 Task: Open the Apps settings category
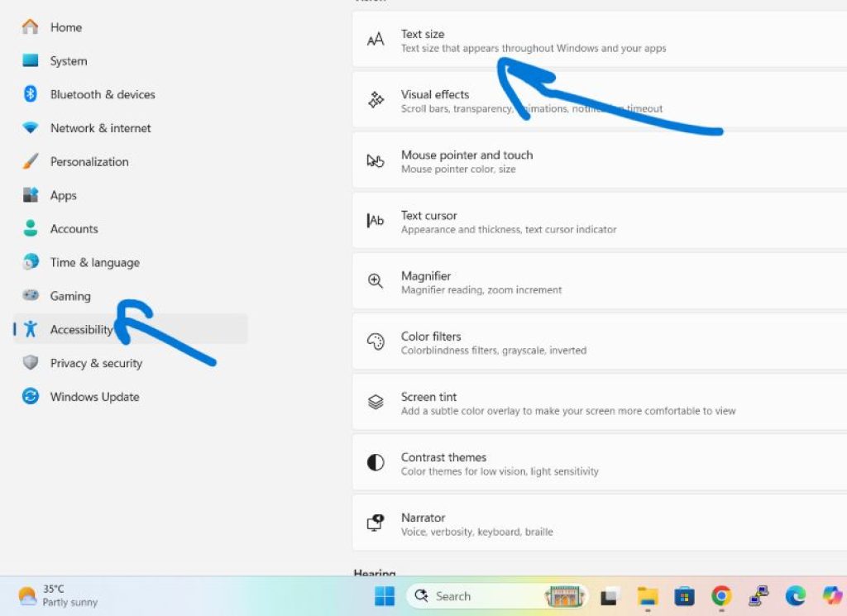pyautogui.click(x=130, y=195)
